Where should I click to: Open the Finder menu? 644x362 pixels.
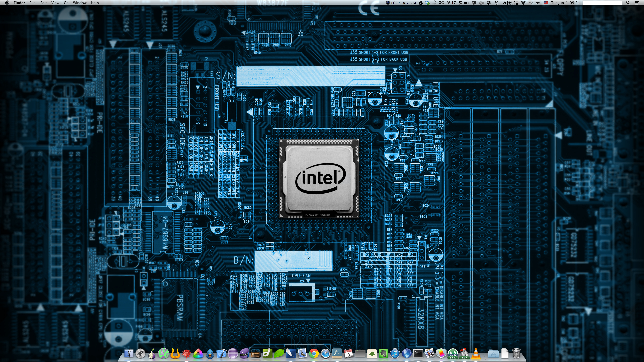19,3
